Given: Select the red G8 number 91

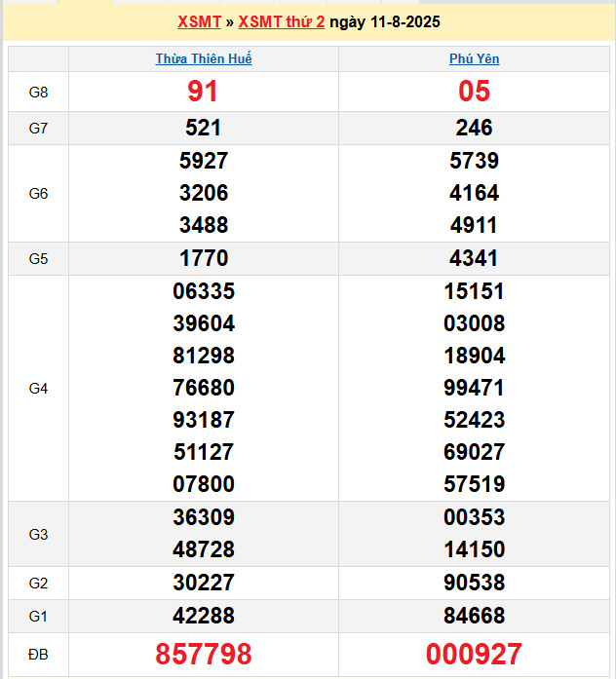Looking at the screenshot, I should pyautogui.click(x=203, y=92).
